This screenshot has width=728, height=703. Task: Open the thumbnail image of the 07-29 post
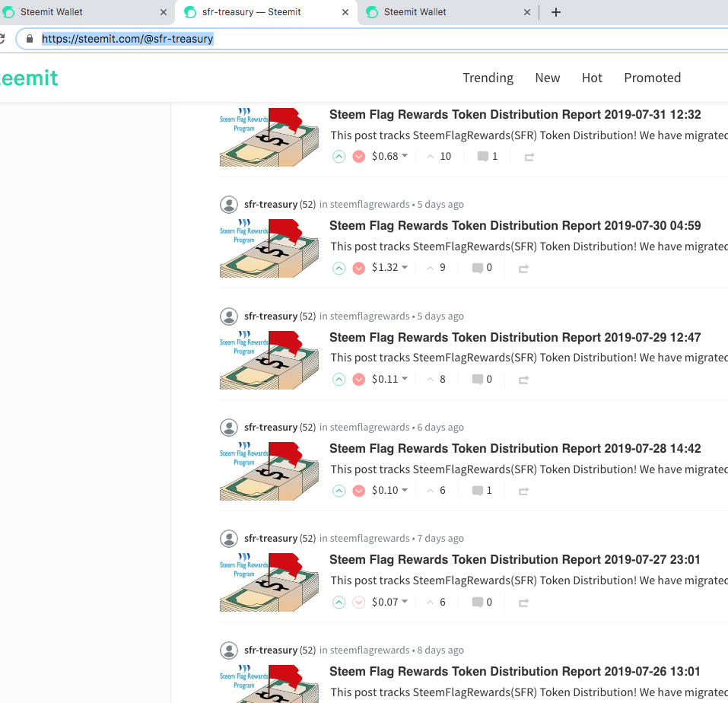(x=269, y=360)
